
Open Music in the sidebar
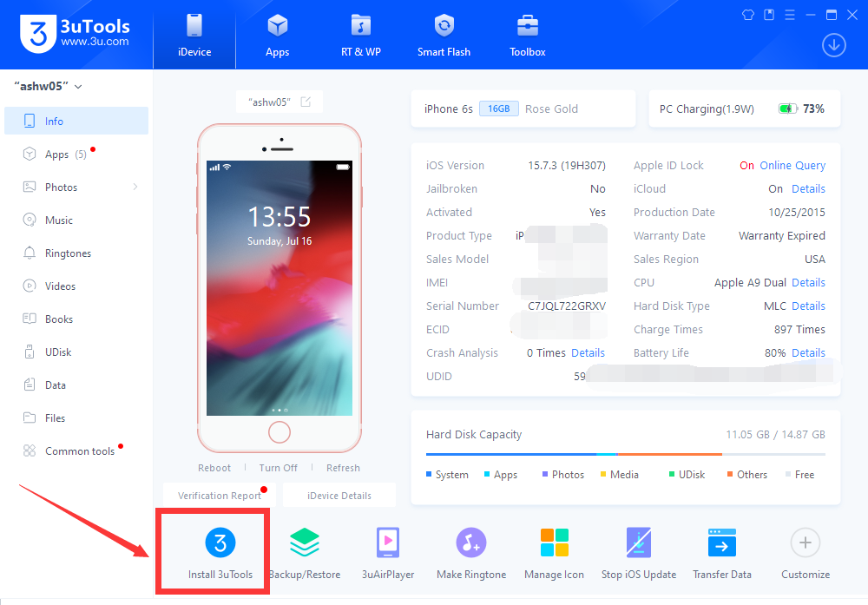(x=76, y=220)
